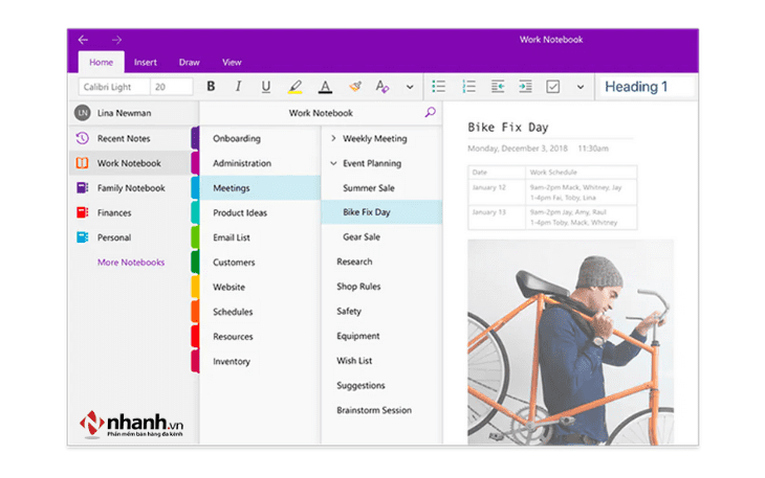Select the bicycle photo in the note
The height and width of the screenshot is (478, 765).
click(x=570, y=342)
